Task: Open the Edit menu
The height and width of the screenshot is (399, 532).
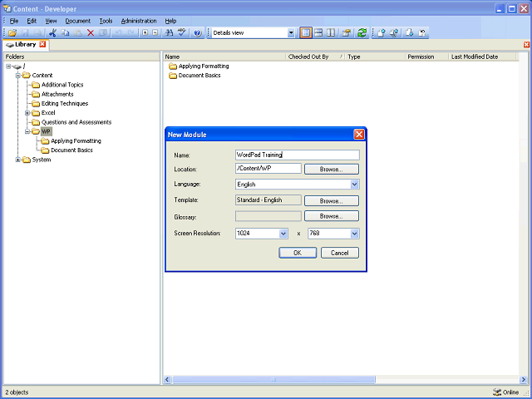Action: point(32,21)
